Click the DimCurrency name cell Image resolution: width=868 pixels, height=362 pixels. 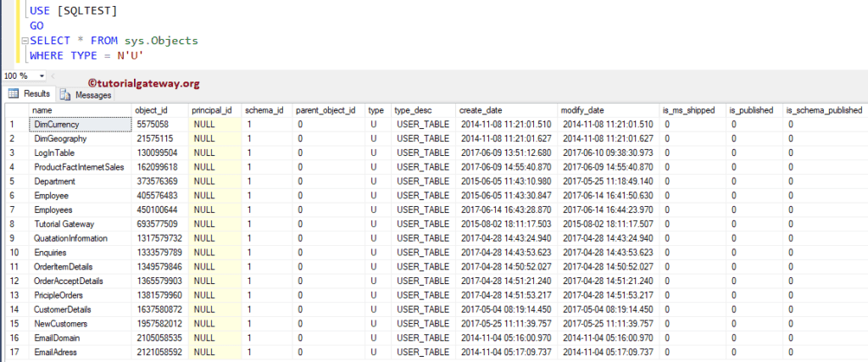tap(81, 125)
